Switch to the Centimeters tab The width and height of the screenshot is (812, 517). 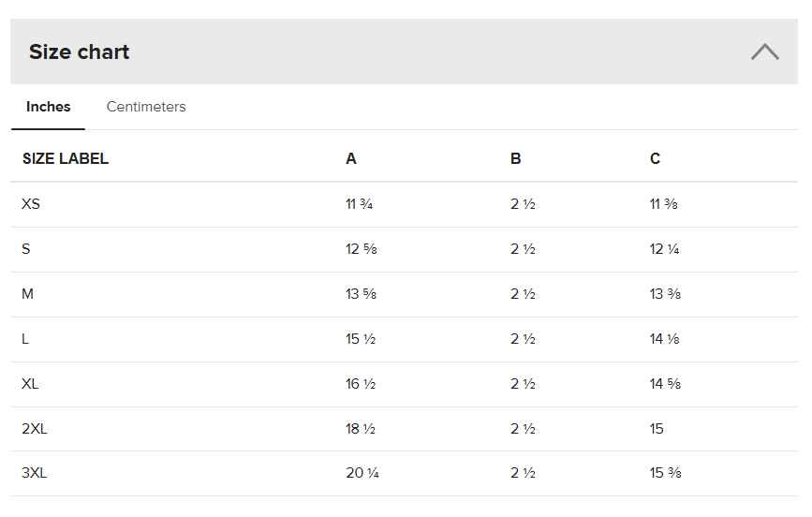coord(146,107)
